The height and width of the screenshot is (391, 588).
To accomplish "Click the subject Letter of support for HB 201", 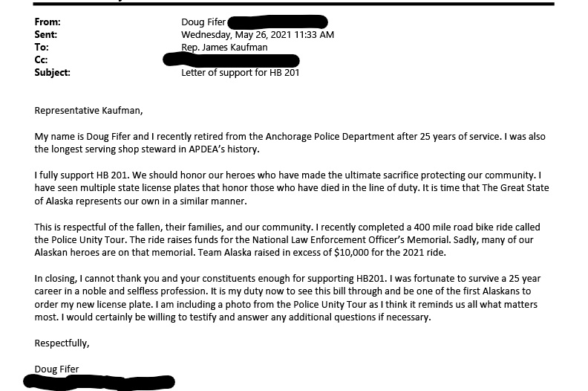I will click(x=240, y=73).
